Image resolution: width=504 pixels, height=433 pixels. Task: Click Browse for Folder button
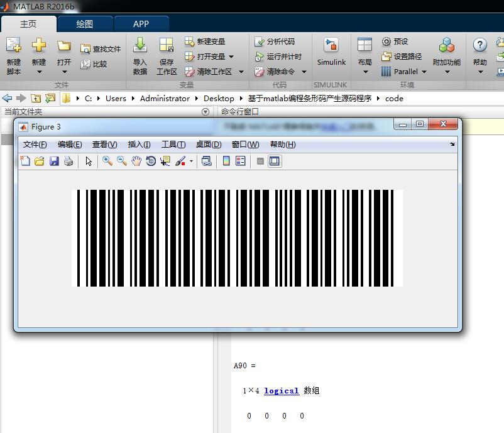coord(50,98)
